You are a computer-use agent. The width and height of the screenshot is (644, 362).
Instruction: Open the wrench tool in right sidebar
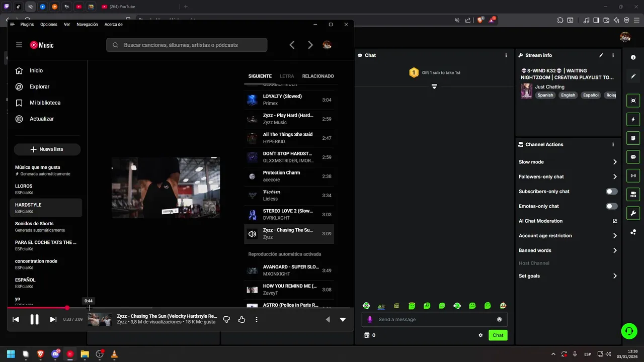click(633, 213)
